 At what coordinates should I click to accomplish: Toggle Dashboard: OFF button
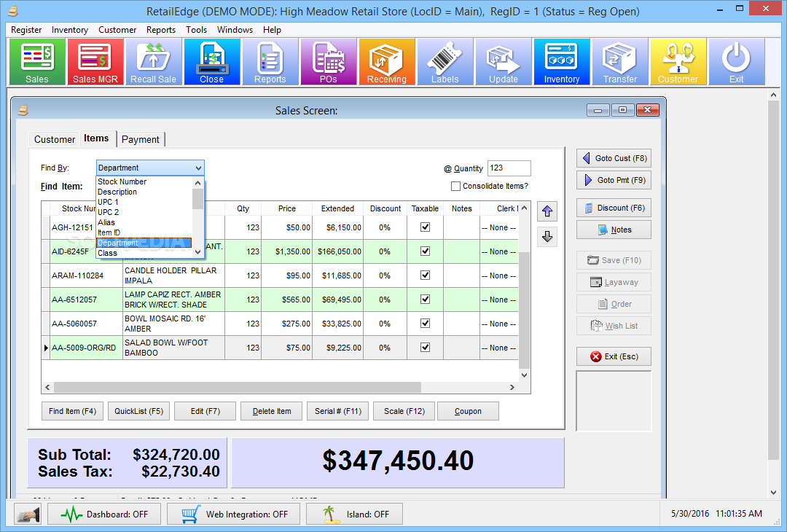pos(104,515)
